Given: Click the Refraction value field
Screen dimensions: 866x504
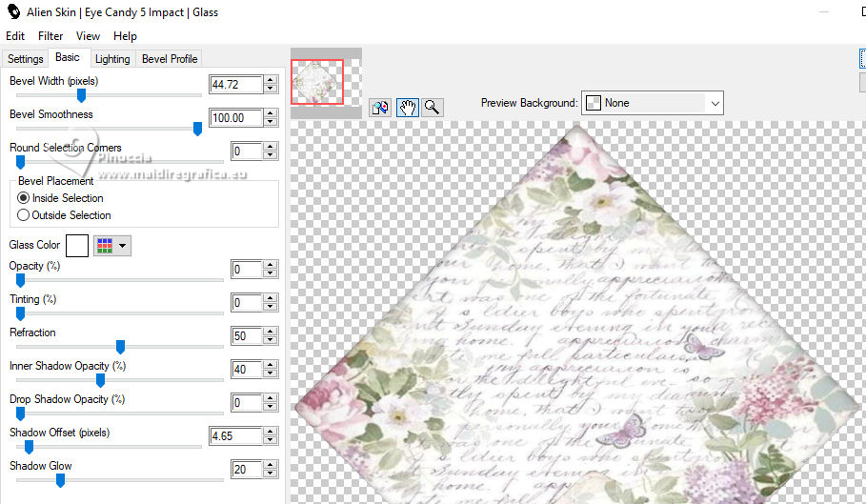Looking at the screenshot, I should tap(247, 335).
